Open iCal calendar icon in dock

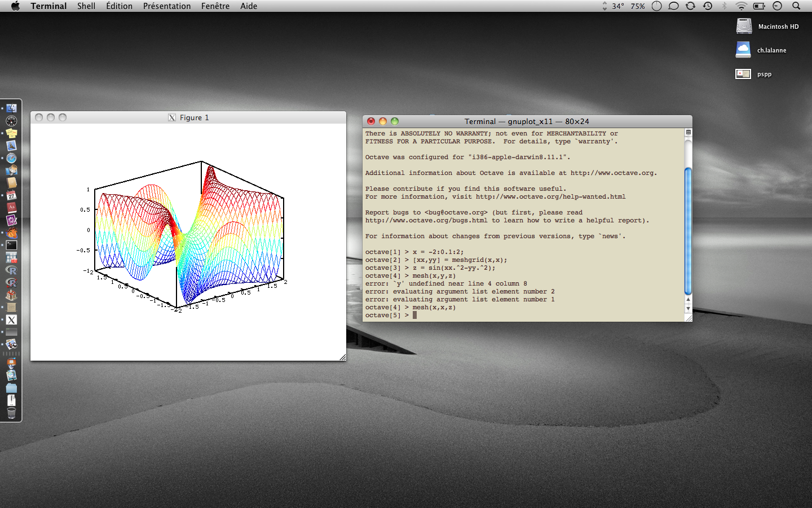pos(11,195)
